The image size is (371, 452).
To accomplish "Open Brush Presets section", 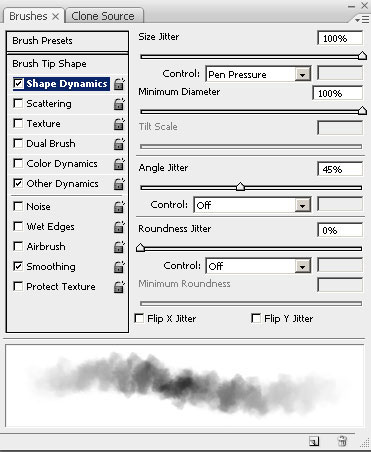I will point(67,41).
